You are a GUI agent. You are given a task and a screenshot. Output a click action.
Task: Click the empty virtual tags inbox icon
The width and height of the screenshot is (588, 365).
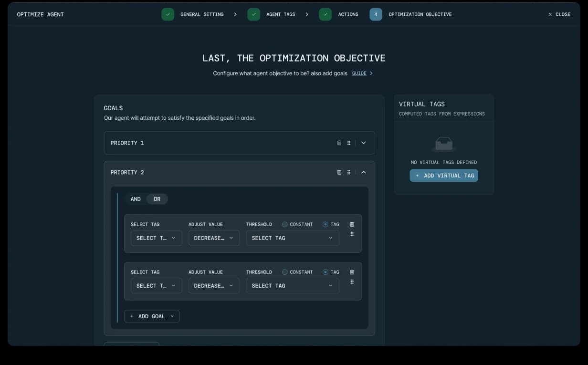pyautogui.click(x=444, y=143)
